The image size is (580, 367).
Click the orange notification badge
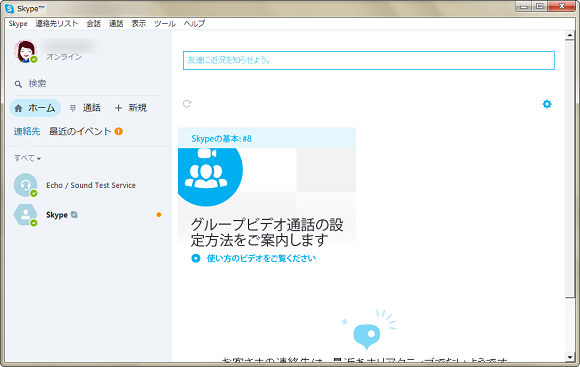(118, 131)
